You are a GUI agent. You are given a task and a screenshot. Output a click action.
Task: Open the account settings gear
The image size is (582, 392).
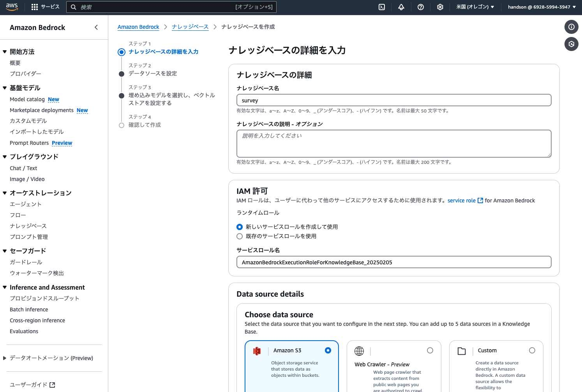pos(440,7)
